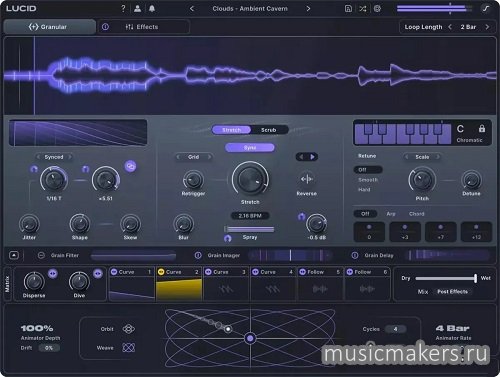Toggle Grain Filter power

pyautogui.click(x=41, y=255)
